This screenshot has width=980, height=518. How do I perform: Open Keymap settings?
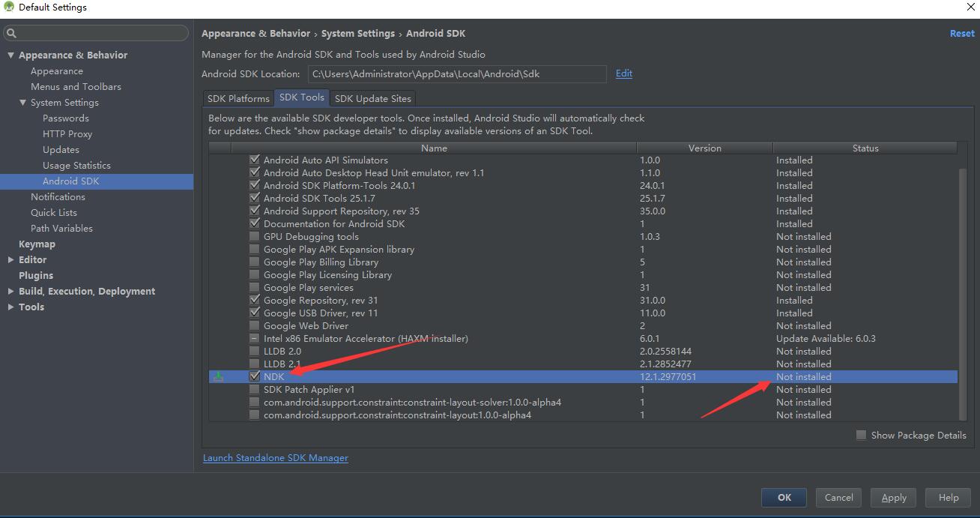click(x=37, y=244)
